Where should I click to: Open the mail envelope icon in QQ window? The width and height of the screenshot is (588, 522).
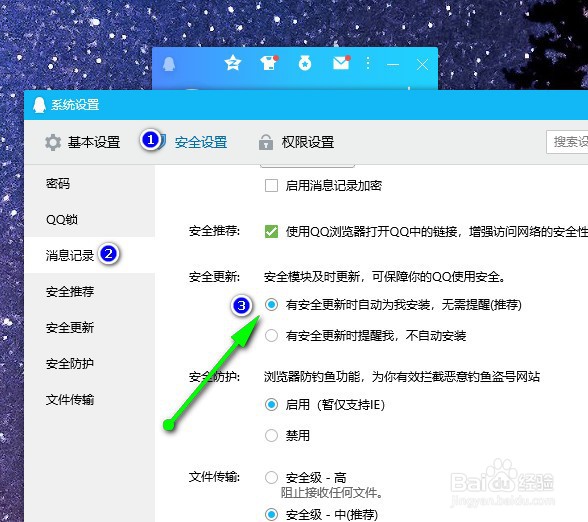pos(341,63)
